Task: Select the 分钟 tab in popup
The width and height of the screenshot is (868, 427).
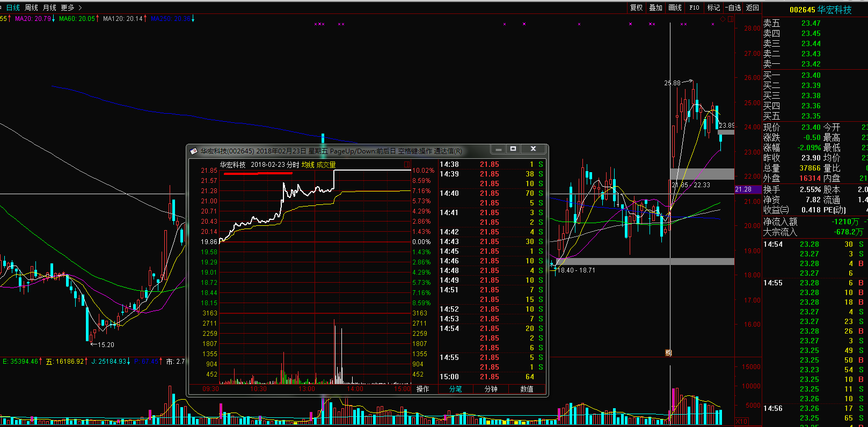Action: pyautogui.click(x=491, y=389)
